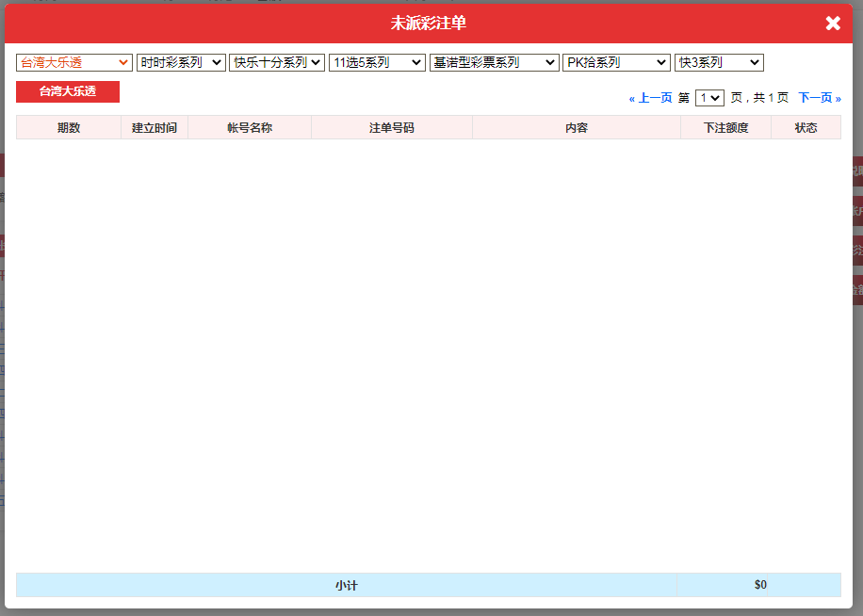Click the 内容 column header
This screenshot has width=863, height=616.
tap(577, 127)
